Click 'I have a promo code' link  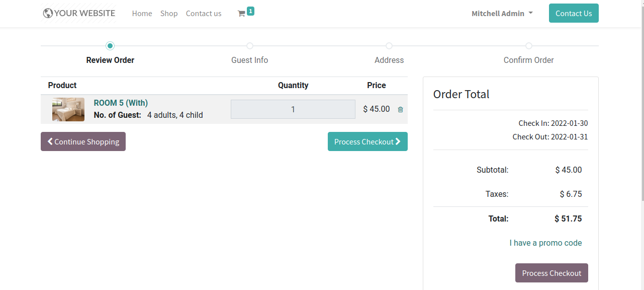[545, 243]
